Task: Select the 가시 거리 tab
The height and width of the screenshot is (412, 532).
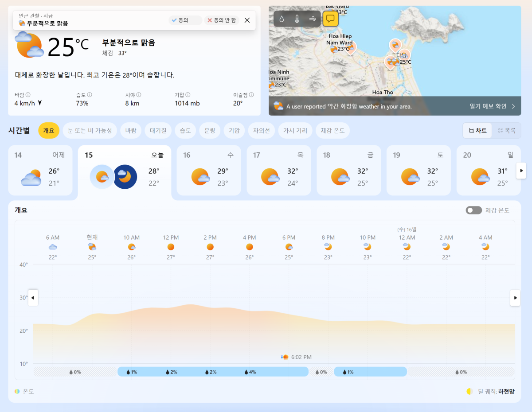Action: 295,131
